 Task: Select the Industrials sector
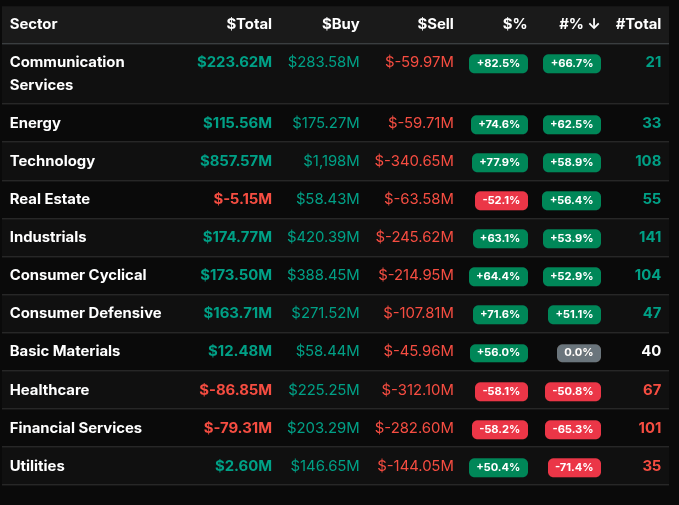(x=48, y=237)
